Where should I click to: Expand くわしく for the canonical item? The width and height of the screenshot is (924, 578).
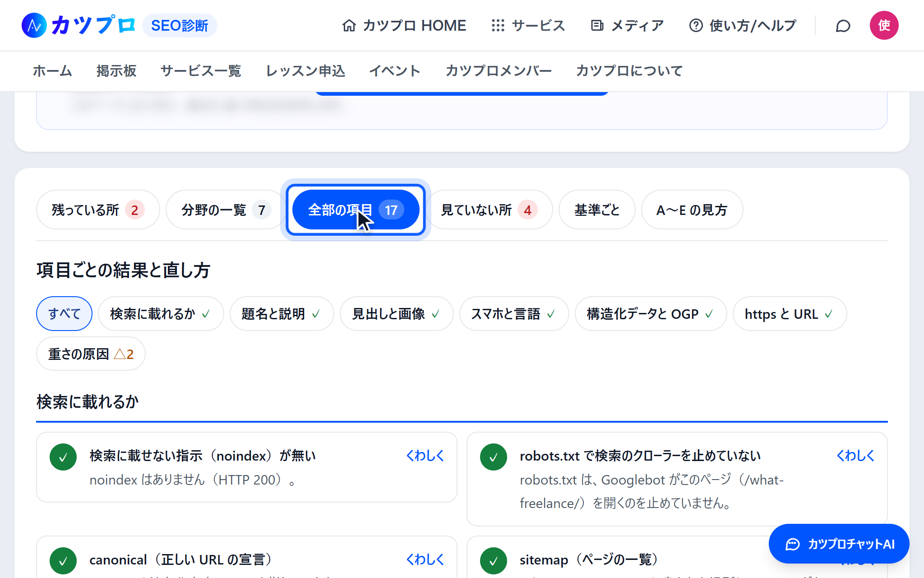[425, 559]
